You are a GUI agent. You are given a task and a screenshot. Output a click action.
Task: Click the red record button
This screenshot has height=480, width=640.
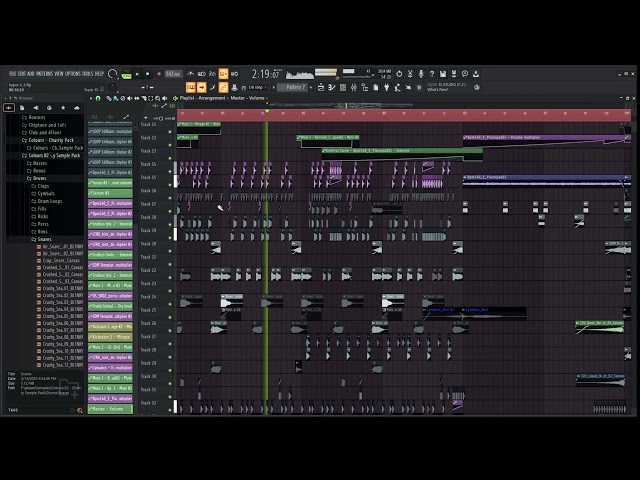click(x=159, y=74)
